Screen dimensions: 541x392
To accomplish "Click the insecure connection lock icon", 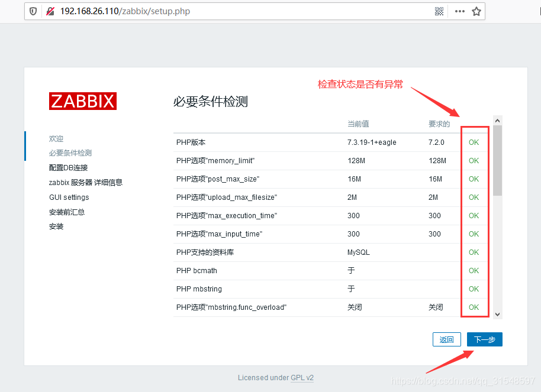I will (50, 11).
